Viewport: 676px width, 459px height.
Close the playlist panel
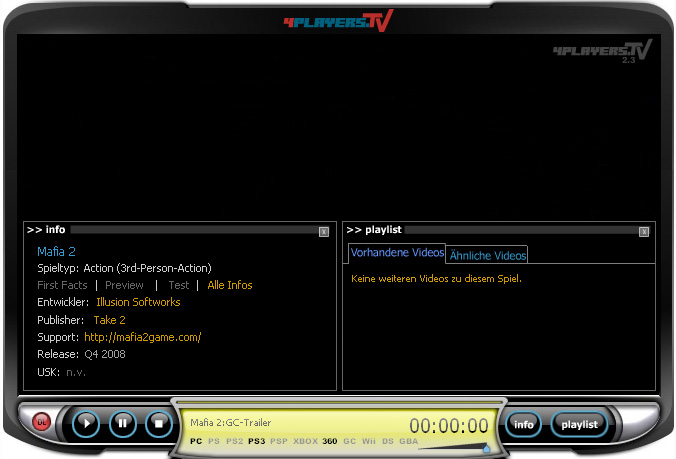tap(644, 232)
